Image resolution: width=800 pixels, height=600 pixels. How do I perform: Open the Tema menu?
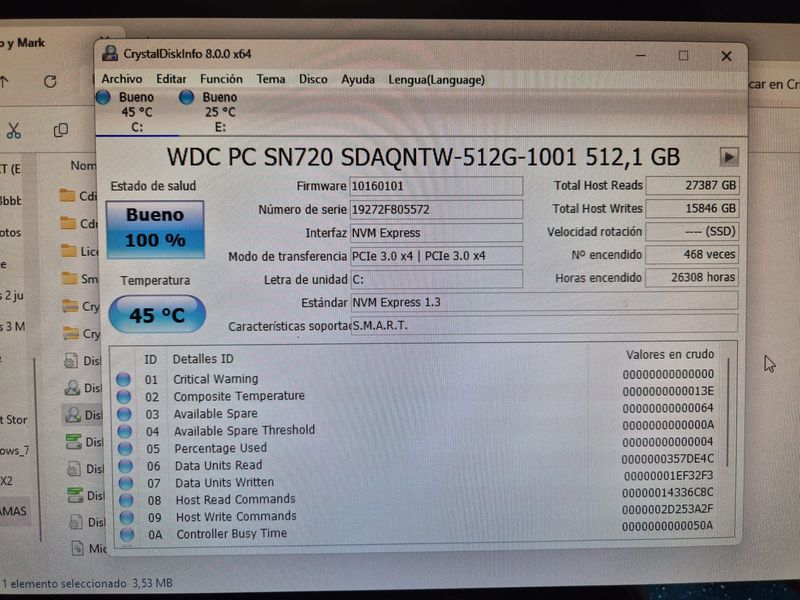click(x=270, y=79)
